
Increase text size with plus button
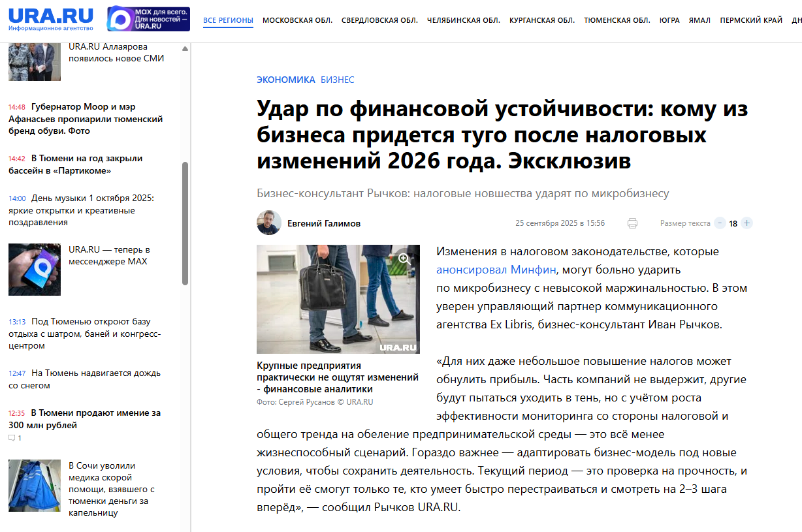(x=747, y=223)
